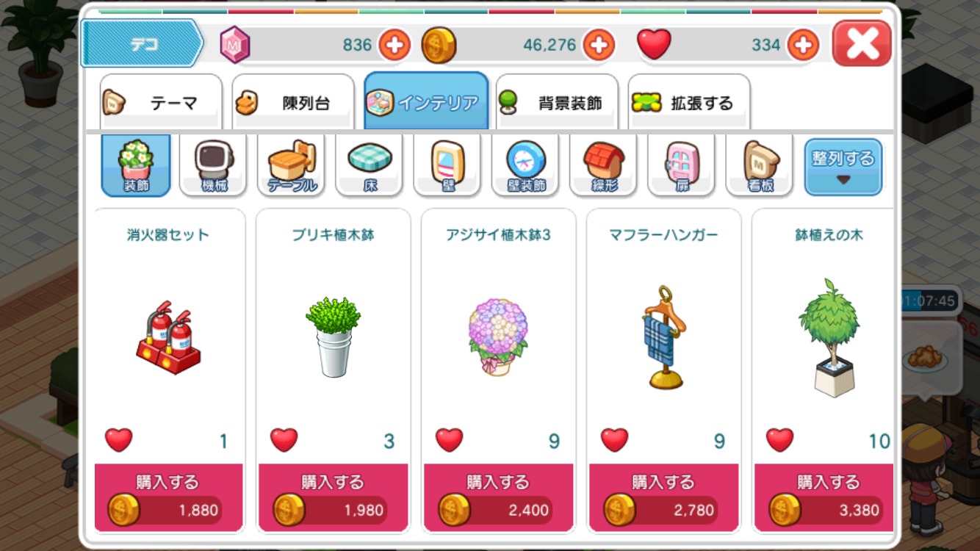Add more hearts with plus button
This screenshot has width=980, height=551.
(x=803, y=46)
